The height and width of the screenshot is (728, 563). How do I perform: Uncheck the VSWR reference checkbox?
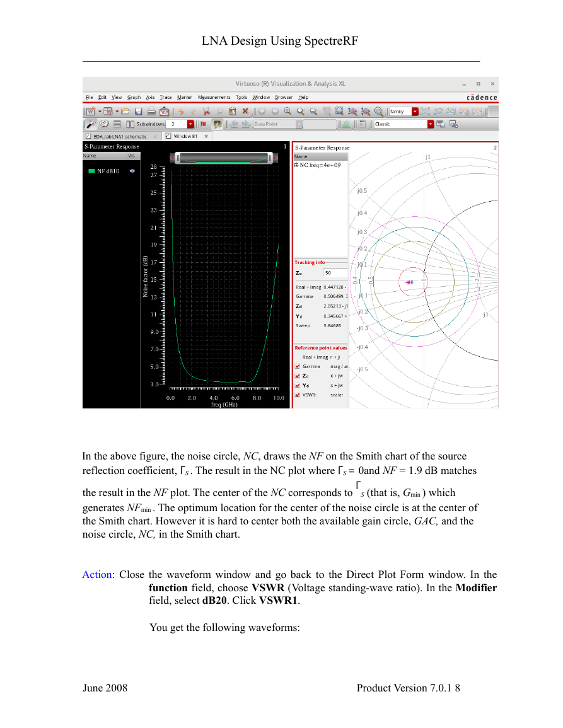(x=298, y=395)
